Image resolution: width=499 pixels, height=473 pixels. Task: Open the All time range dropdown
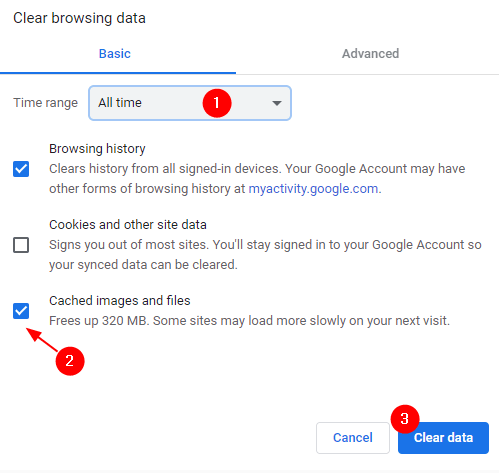pos(190,103)
